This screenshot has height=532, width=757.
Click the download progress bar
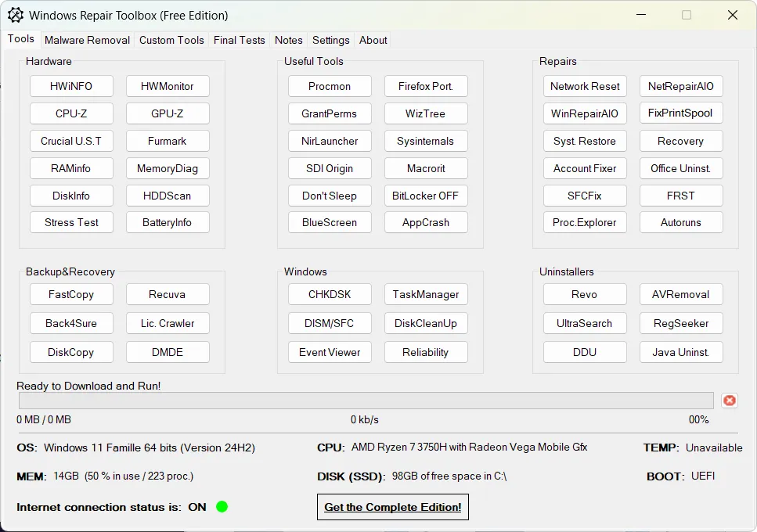pos(366,401)
